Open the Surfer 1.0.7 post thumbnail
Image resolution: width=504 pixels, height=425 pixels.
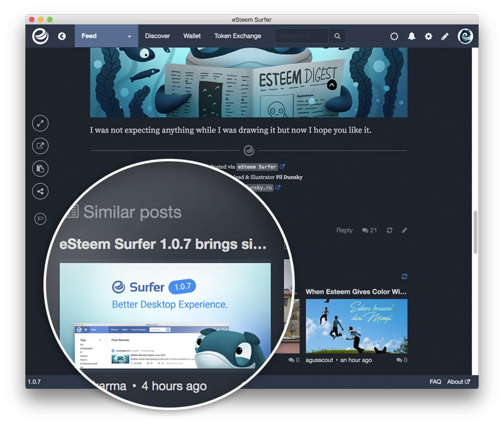[x=165, y=316]
